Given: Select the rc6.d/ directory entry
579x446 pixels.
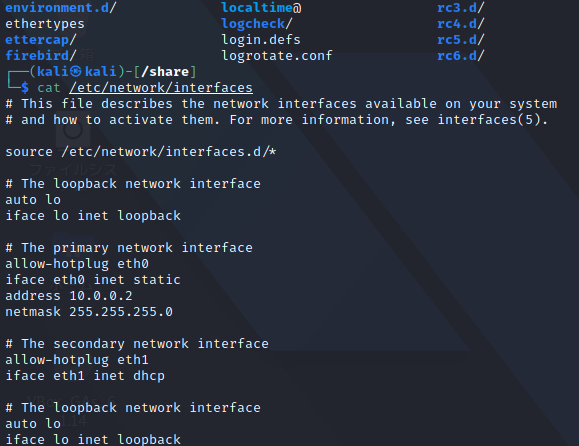Looking at the screenshot, I should point(460,56).
